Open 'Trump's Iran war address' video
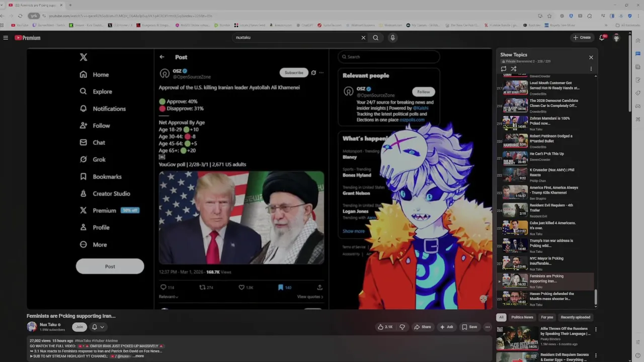Image resolution: width=644 pixels, height=362 pixels. (546, 245)
